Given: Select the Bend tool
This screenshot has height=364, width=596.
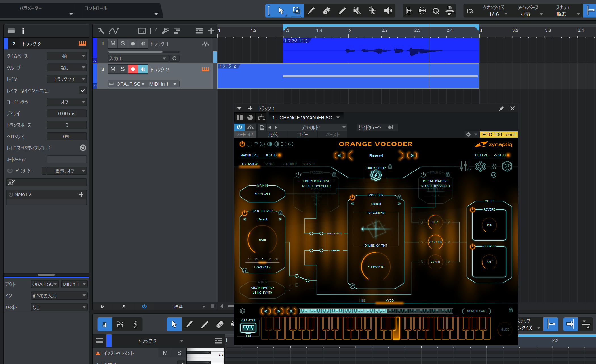Looking at the screenshot, I should 372,11.
